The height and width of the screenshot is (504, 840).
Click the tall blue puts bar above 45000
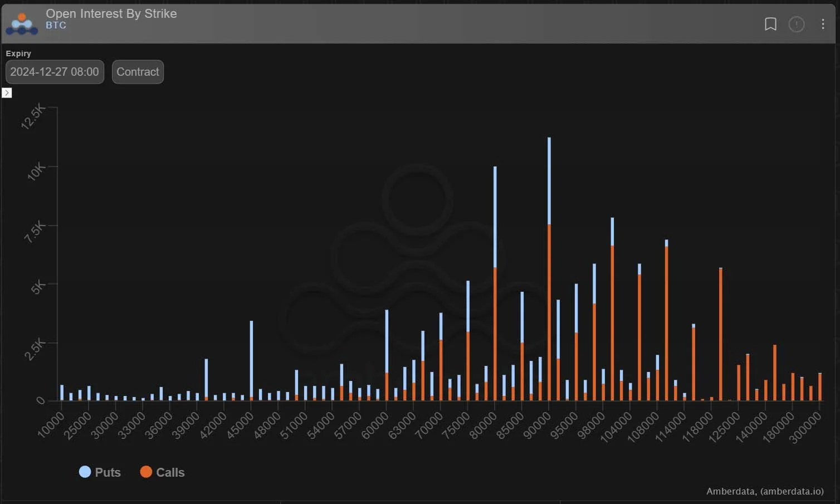(251, 359)
